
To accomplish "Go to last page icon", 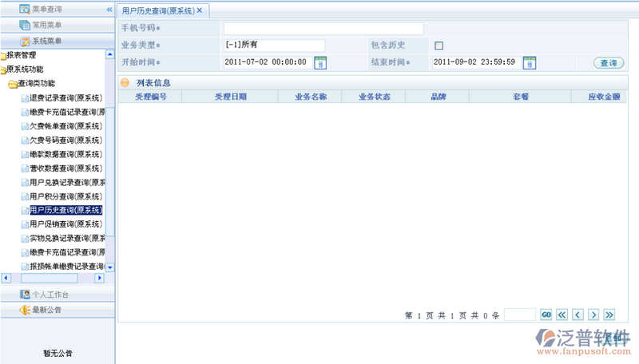I will click(x=609, y=315).
